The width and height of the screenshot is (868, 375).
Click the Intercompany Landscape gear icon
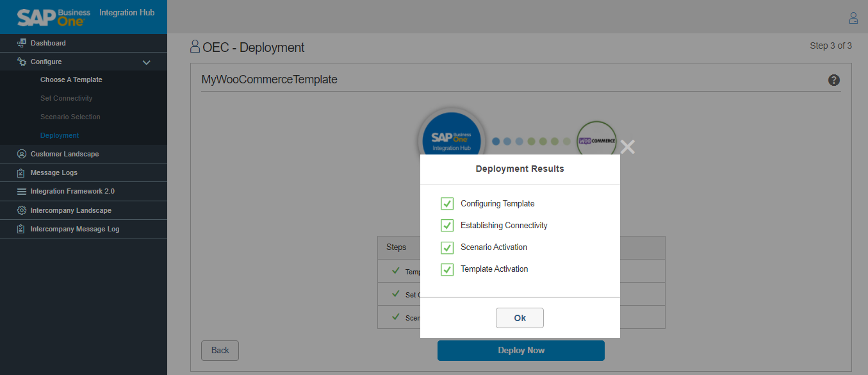(22, 210)
